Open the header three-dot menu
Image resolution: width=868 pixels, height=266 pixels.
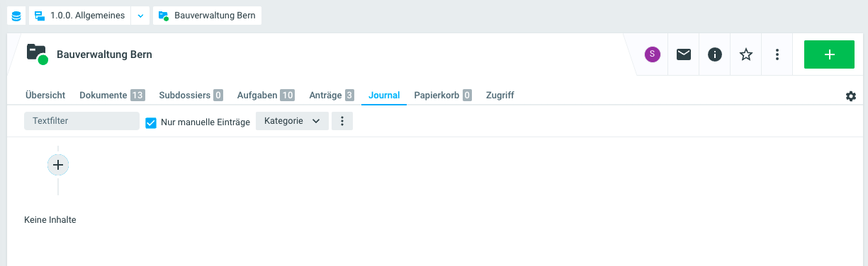coord(777,54)
